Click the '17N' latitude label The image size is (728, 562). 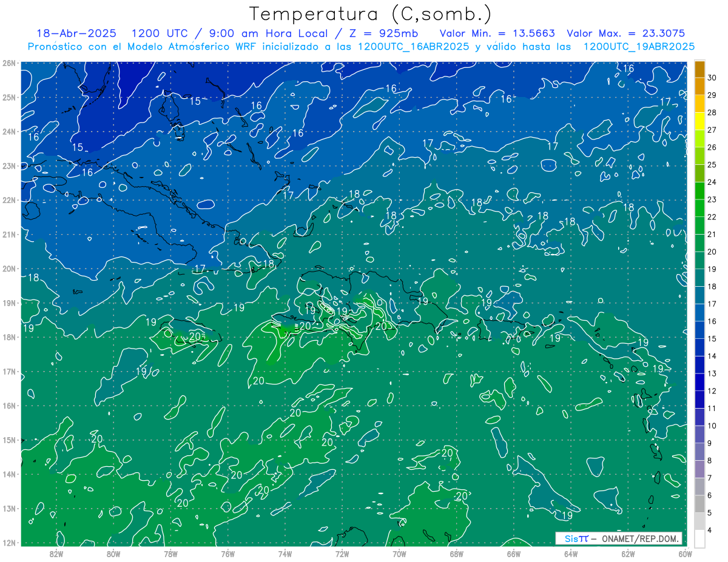point(8,371)
